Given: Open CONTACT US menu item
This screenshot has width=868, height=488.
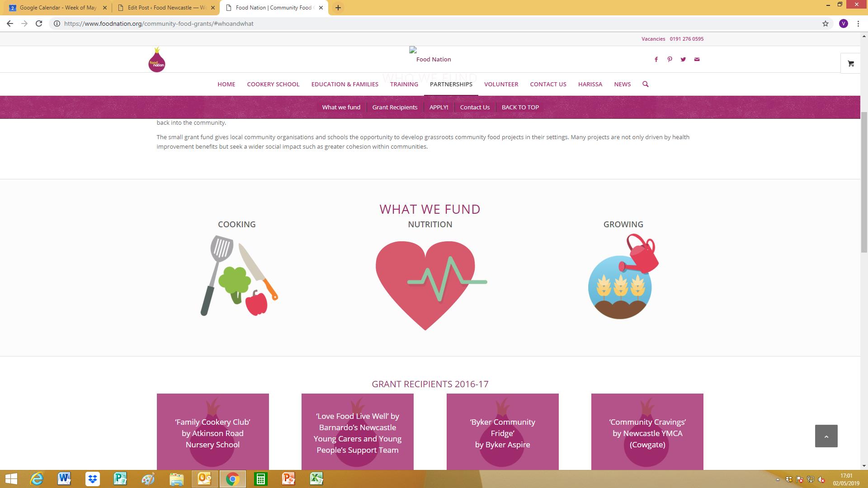Looking at the screenshot, I should (x=548, y=84).
